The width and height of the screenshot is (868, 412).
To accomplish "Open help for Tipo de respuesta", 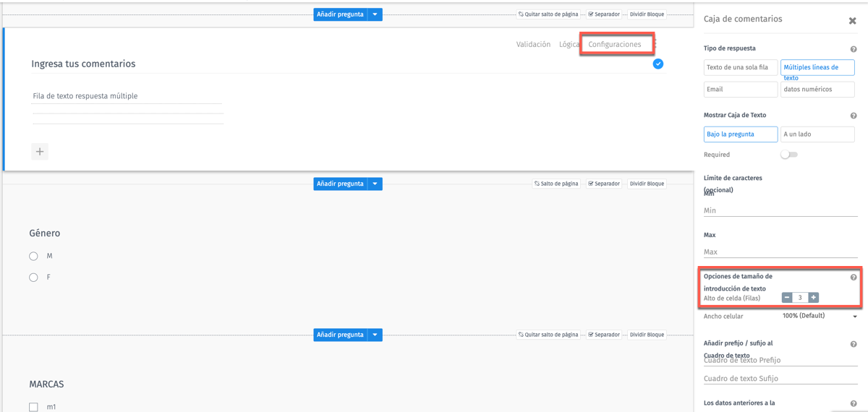I will pyautogui.click(x=854, y=49).
